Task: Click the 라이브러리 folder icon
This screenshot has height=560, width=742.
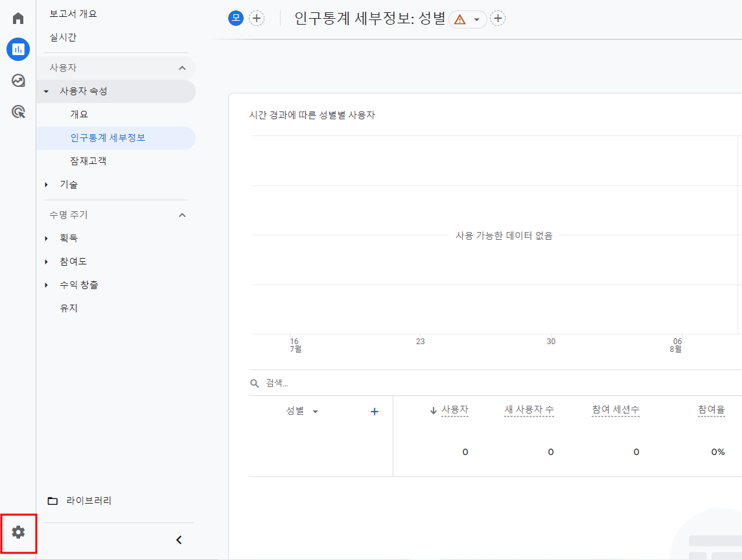Action: point(52,501)
